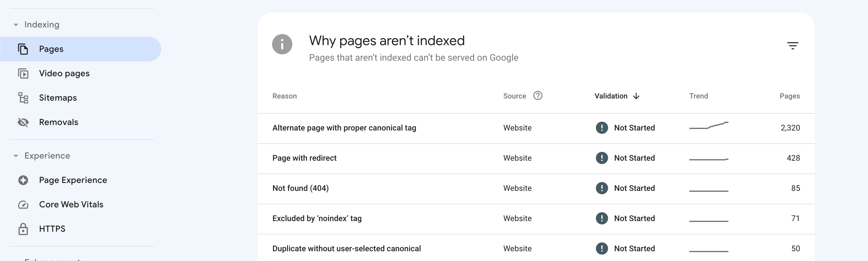Viewport: 868px width, 261px height.
Task: Click the Source column help icon
Action: tap(538, 96)
